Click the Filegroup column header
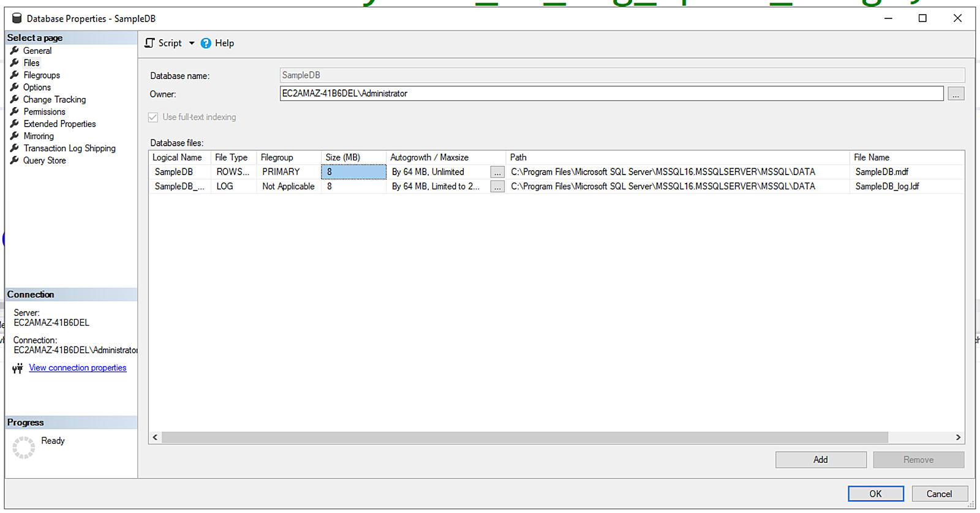The height and width of the screenshot is (513, 980). (288, 157)
